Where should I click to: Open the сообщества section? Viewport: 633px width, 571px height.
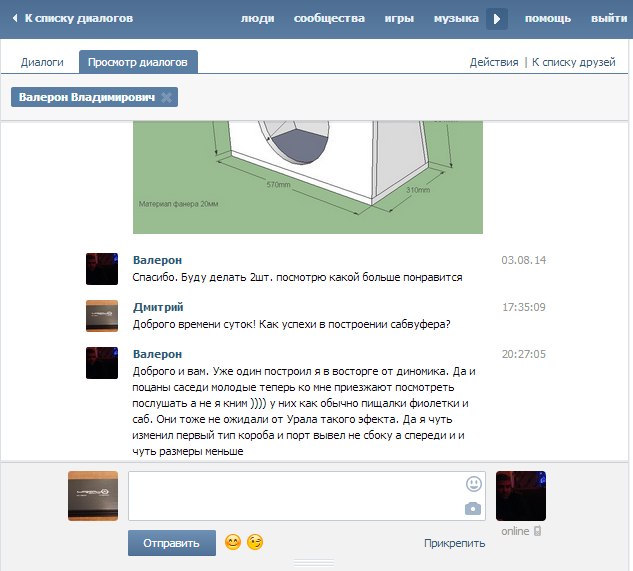329,18
